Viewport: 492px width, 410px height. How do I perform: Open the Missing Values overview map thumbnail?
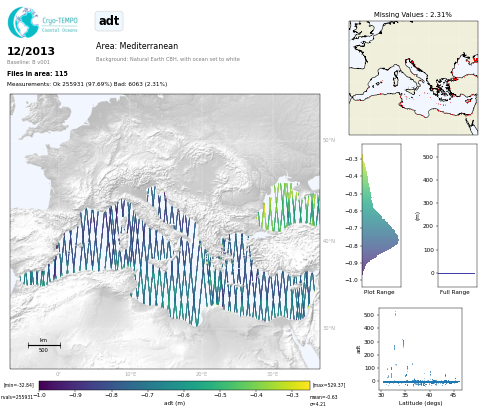tap(413, 78)
